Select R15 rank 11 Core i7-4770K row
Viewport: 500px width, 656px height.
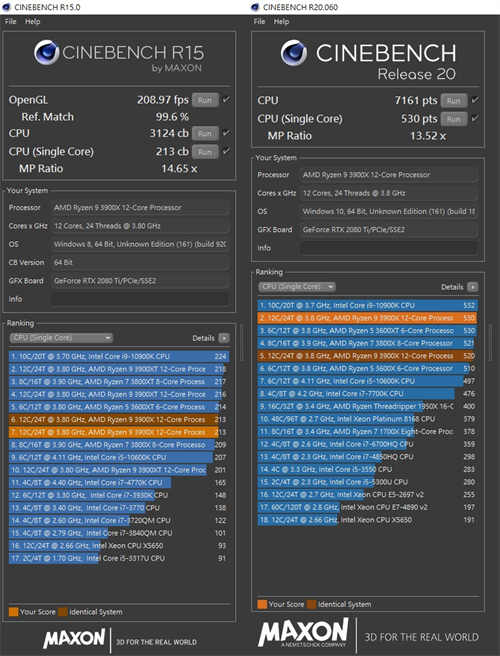[118, 482]
